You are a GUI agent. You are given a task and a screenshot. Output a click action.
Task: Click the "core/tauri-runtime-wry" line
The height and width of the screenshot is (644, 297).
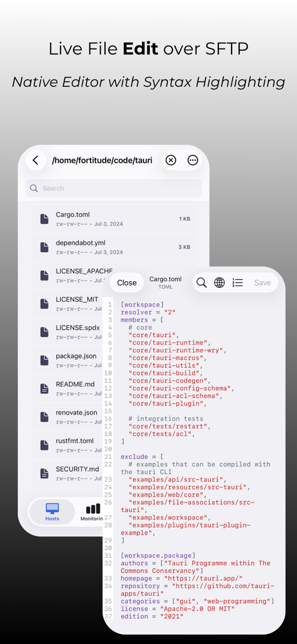pos(177,350)
